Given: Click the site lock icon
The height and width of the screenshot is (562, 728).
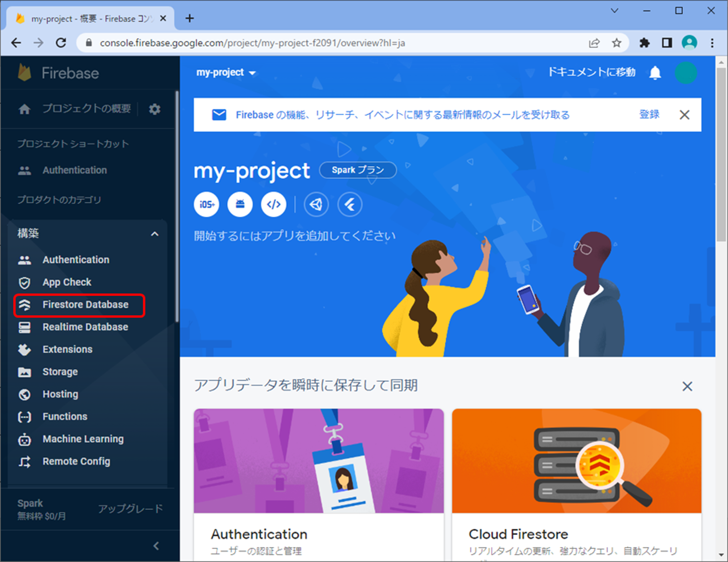Looking at the screenshot, I should coord(89,43).
